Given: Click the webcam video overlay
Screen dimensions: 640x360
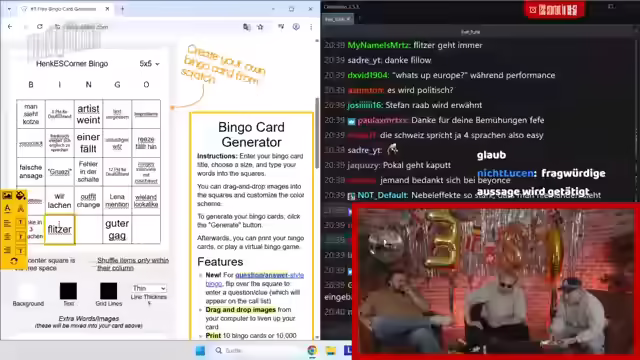Looking at the screenshot, I should coord(496,281).
